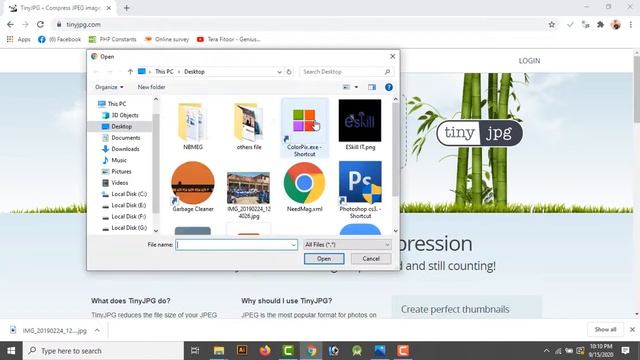Open the File name history dropdown
The width and height of the screenshot is (640, 360).
293,245
